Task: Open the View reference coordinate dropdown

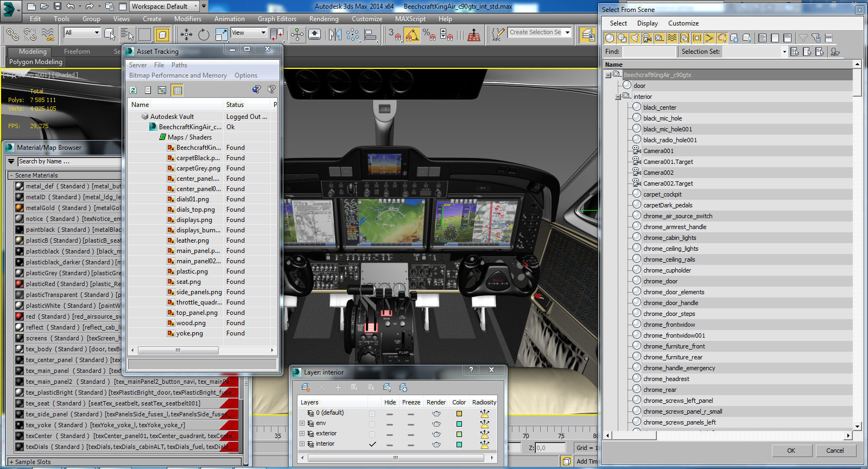Action: [263, 33]
